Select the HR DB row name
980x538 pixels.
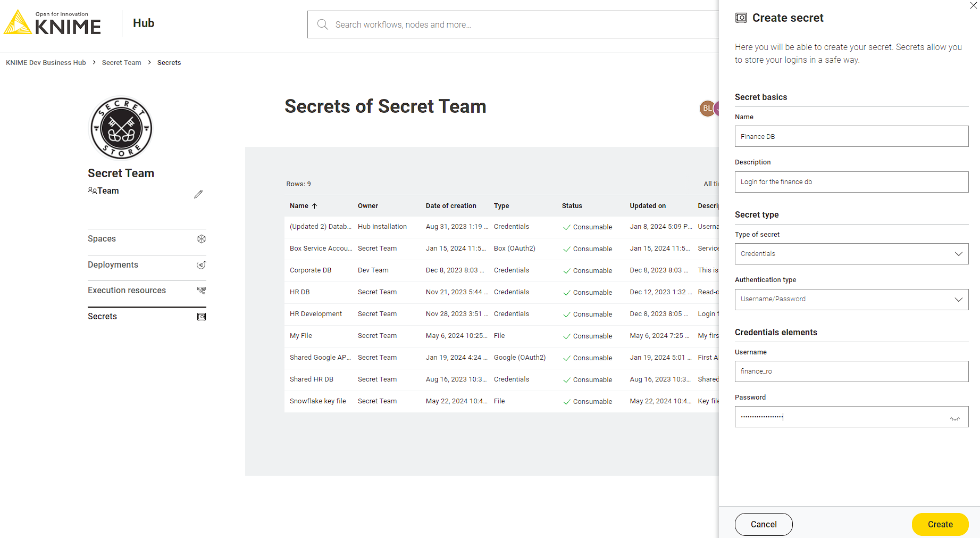300,292
